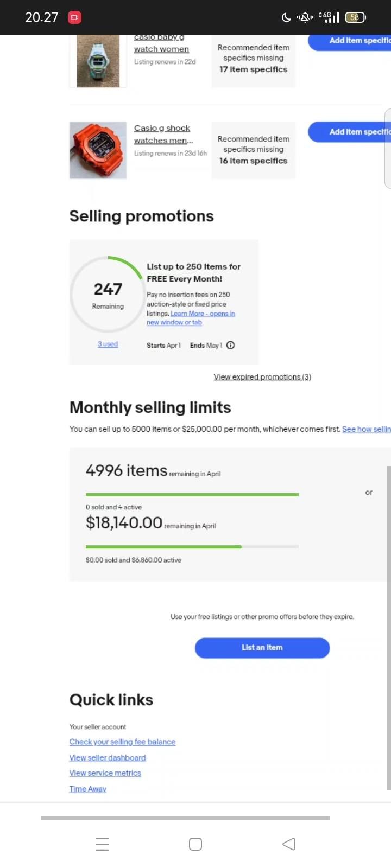Tap the muted bell status icon
Viewport: 391px width, 868px height.
coord(305,17)
